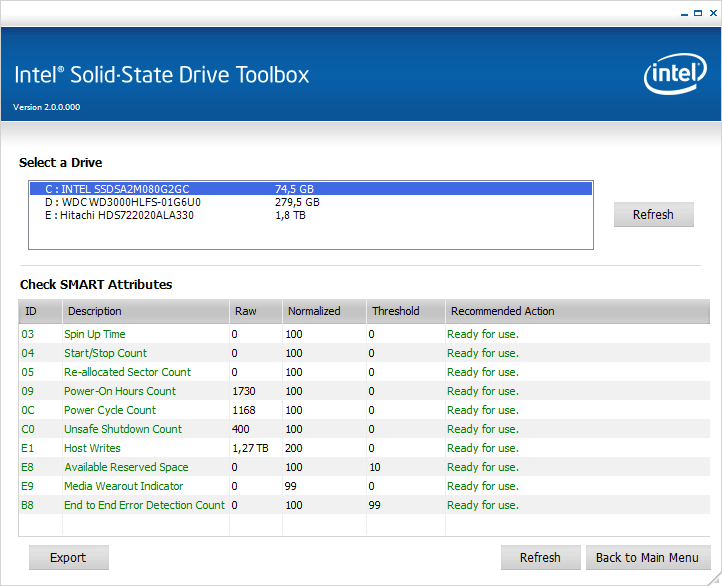Click raw value 1,27 TB
Image resolution: width=722 pixels, height=586 pixels.
point(250,448)
